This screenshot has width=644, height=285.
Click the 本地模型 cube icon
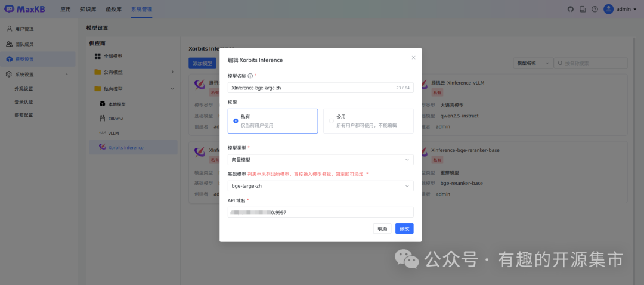coord(103,104)
